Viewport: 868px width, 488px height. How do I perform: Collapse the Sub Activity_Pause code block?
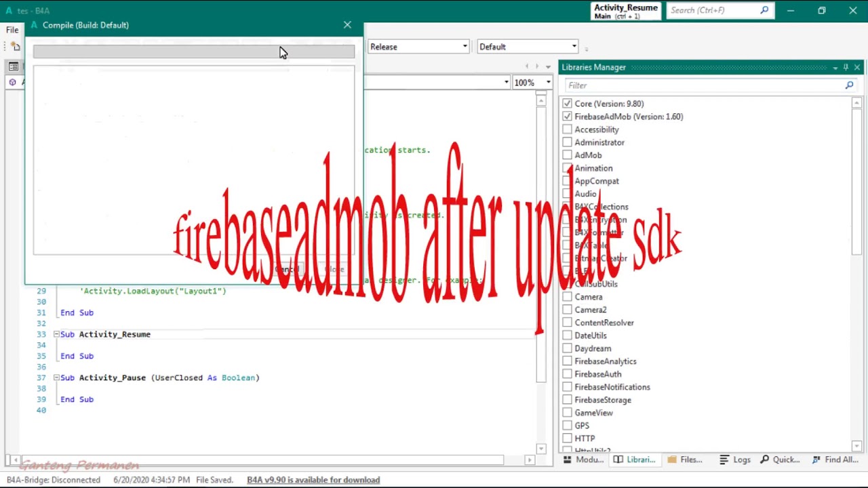[x=56, y=378]
